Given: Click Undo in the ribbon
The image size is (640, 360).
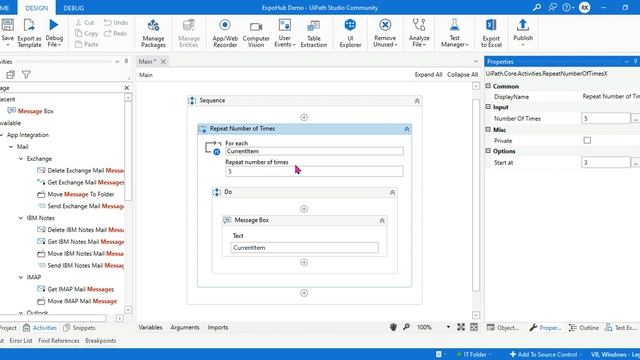Looking at the screenshot, I should coord(116,22).
